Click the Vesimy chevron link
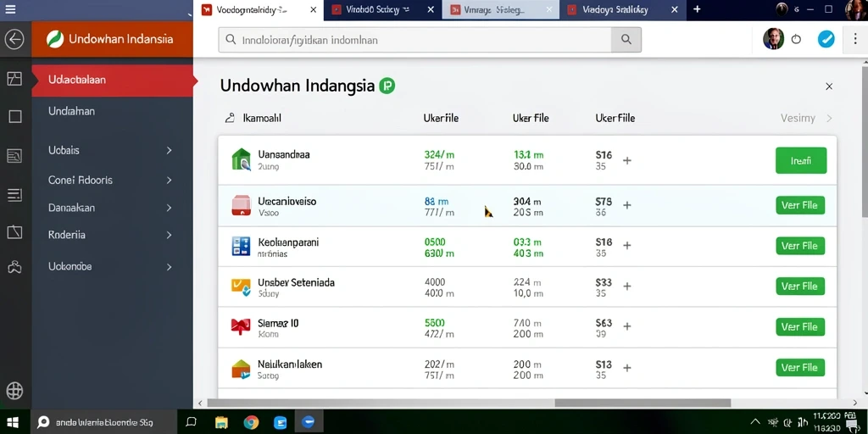The image size is (868, 434). tap(806, 118)
